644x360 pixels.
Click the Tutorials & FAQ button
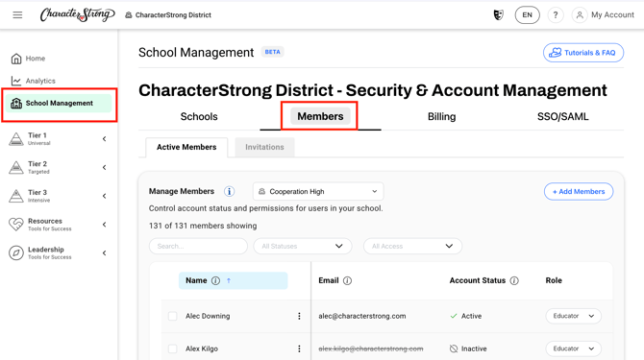[x=583, y=53]
